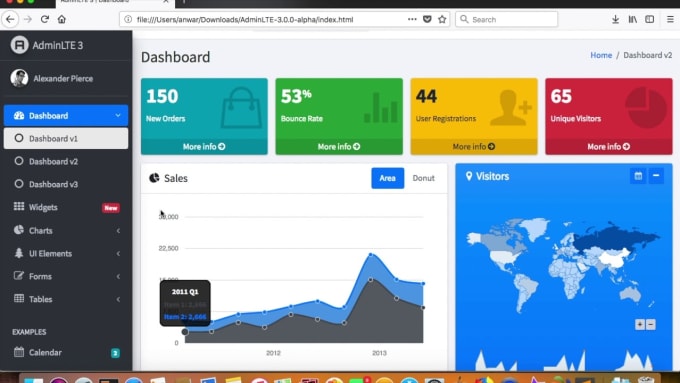Toggle the browser sidebar icon
Screen dimensions: 680x383
pos(650,19)
